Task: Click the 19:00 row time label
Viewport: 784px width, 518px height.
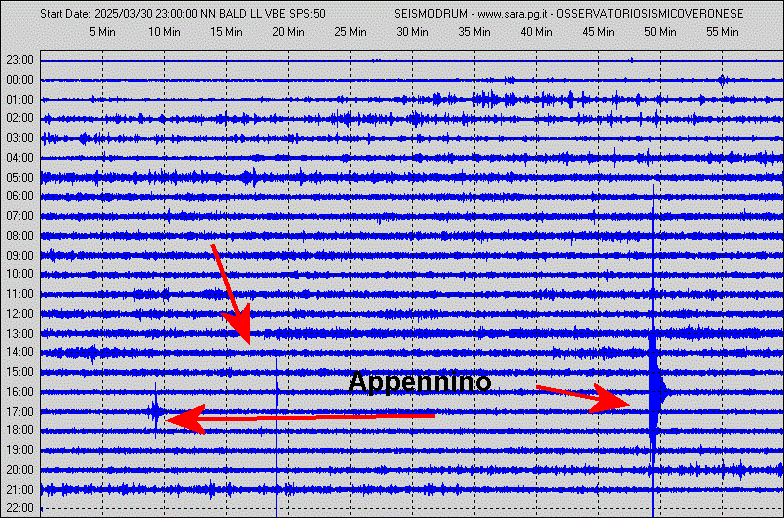Action: [x=20, y=450]
